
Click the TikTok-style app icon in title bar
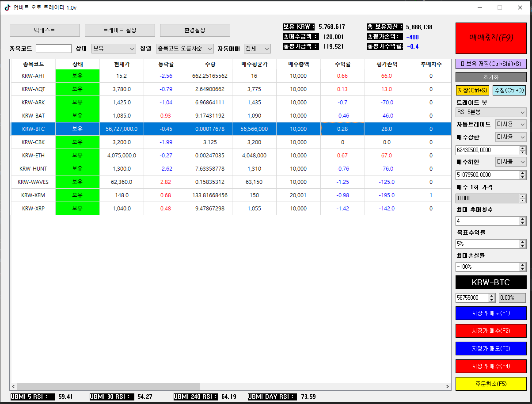pyautogui.click(x=8, y=8)
